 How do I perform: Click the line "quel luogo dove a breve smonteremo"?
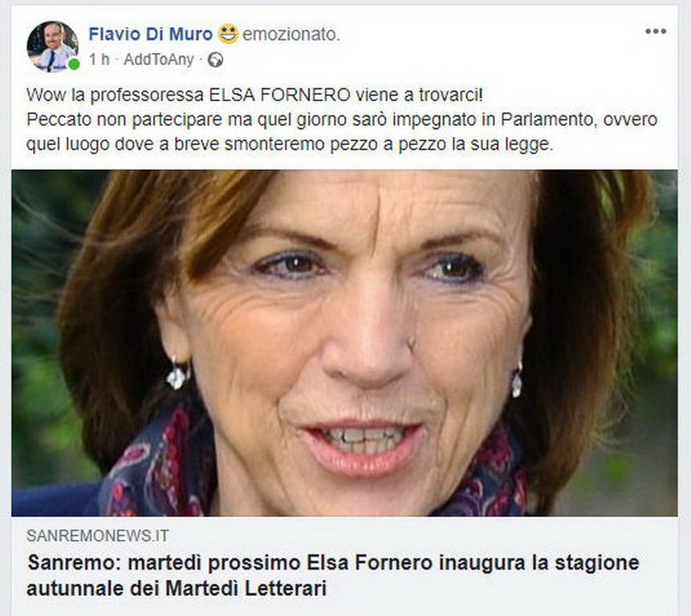(290, 144)
